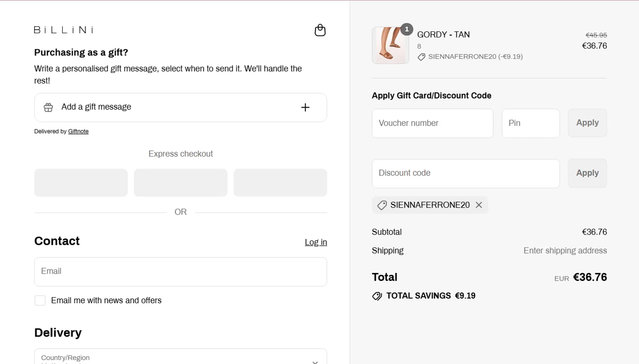Remove SIENNAFERRONE20 discount code
The image size is (639, 364).
(x=479, y=205)
